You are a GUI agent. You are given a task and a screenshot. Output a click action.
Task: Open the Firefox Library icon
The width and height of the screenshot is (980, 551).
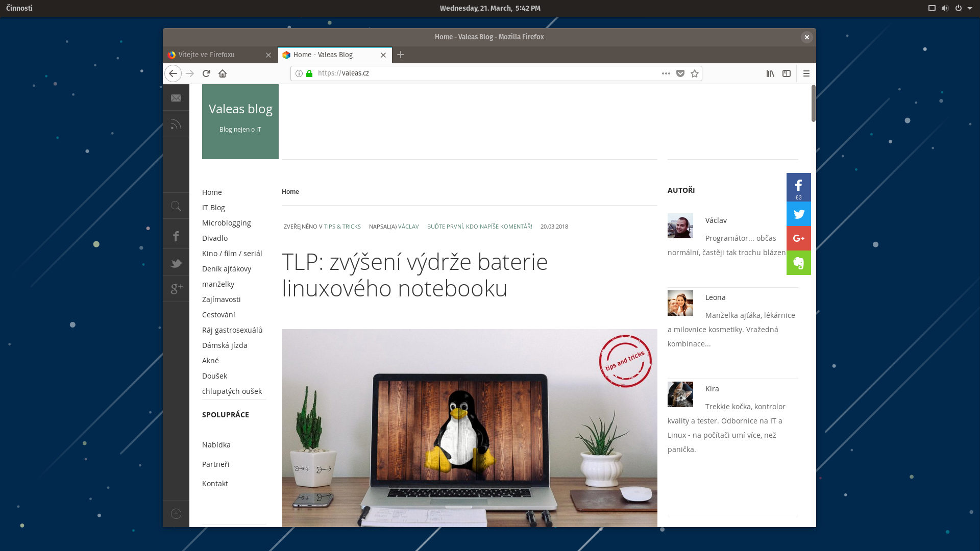coord(770,73)
